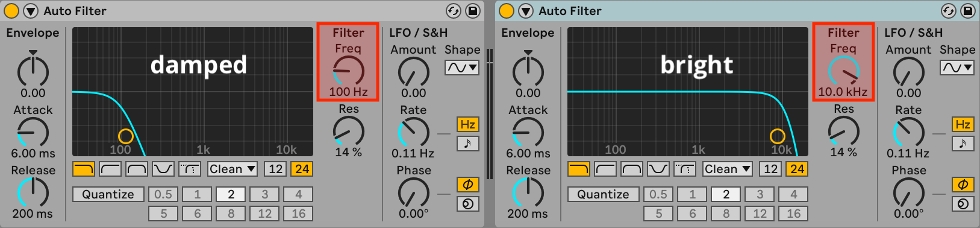The image size is (980, 228).
Task: Set 24 dB slope in bright device
Action: click(x=797, y=169)
